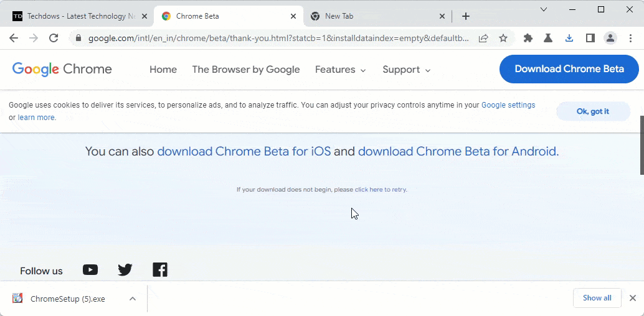The width and height of the screenshot is (644, 316).
Task: Open the Google settings link
Action: [508, 105]
